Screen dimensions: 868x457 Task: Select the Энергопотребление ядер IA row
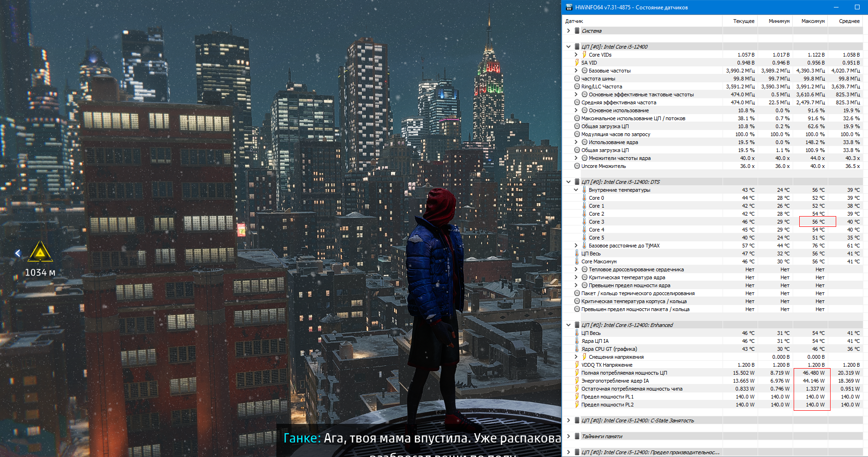pyautogui.click(x=713, y=381)
